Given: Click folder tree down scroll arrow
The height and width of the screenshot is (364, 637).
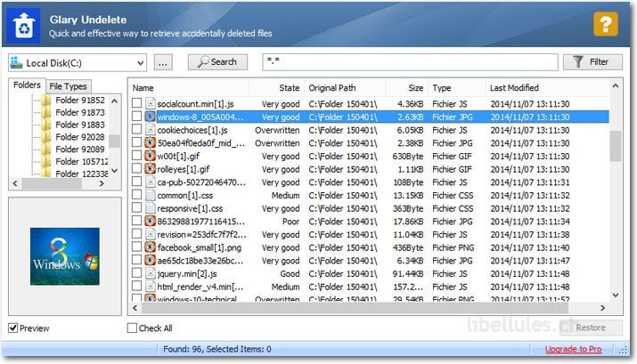Looking at the screenshot, I should pyautogui.click(x=115, y=171).
